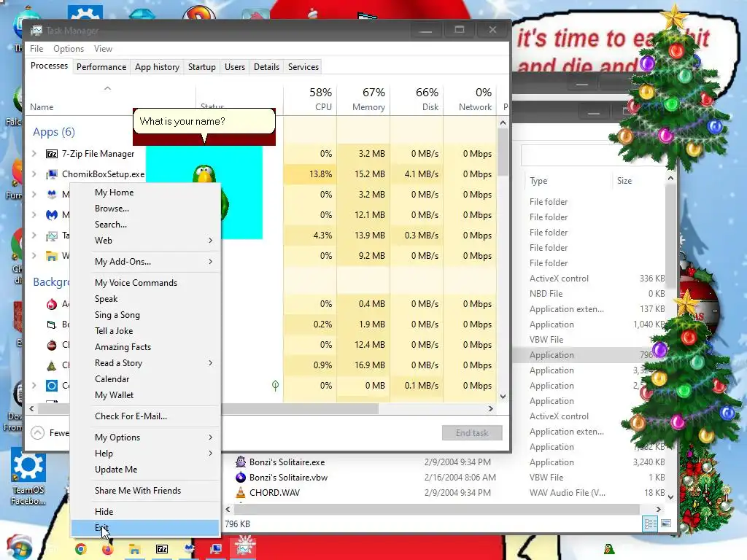Click the 7-Zip File Manager process icon
747x560 pixels.
point(52,154)
